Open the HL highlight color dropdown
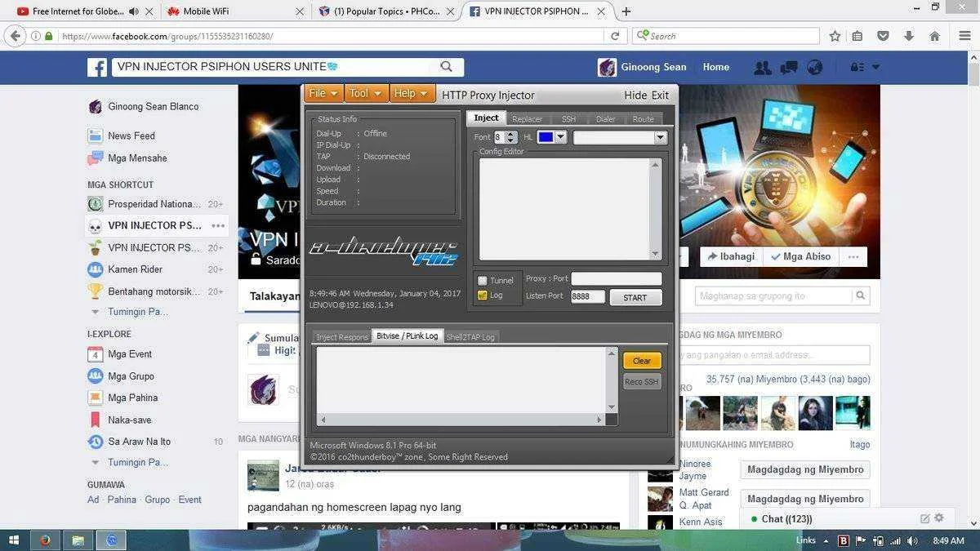Screen dimensions: 980x551 [x=561, y=137]
